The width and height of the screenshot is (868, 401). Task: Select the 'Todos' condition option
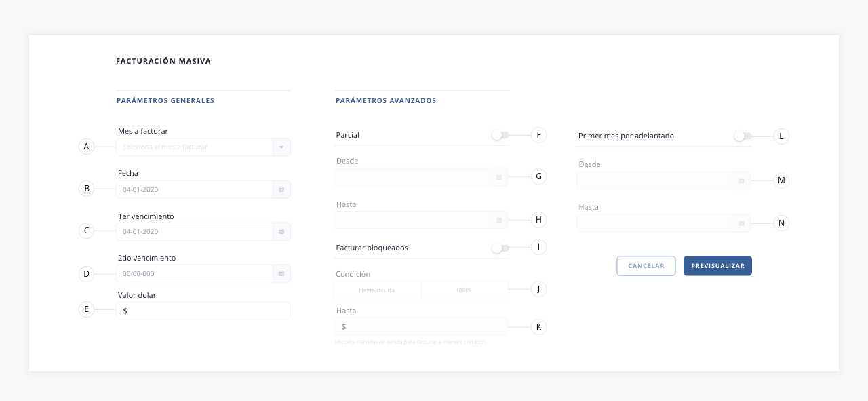464,290
